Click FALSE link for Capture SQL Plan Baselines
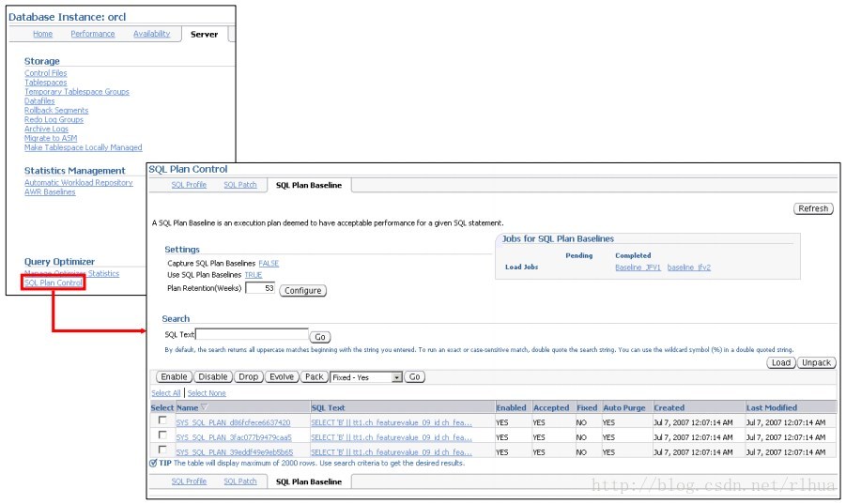Screen dimensions: 846x504 269,263
